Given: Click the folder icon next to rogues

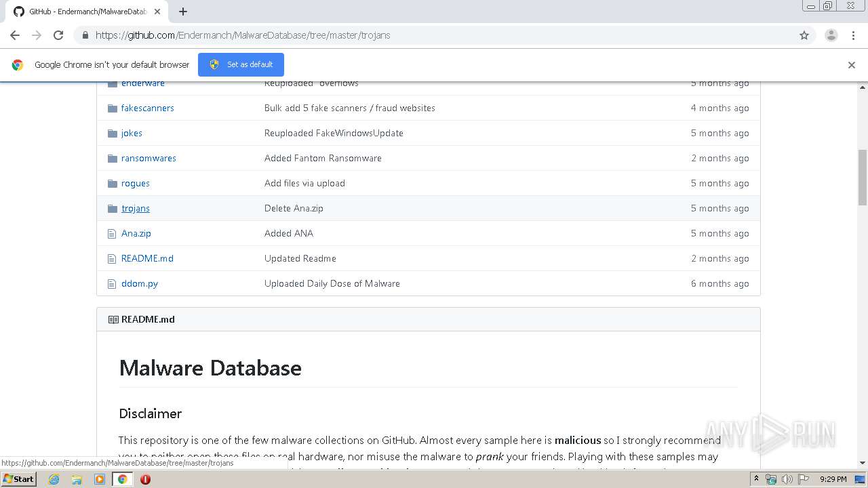Looking at the screenshot, I should [x=113, y=184].
